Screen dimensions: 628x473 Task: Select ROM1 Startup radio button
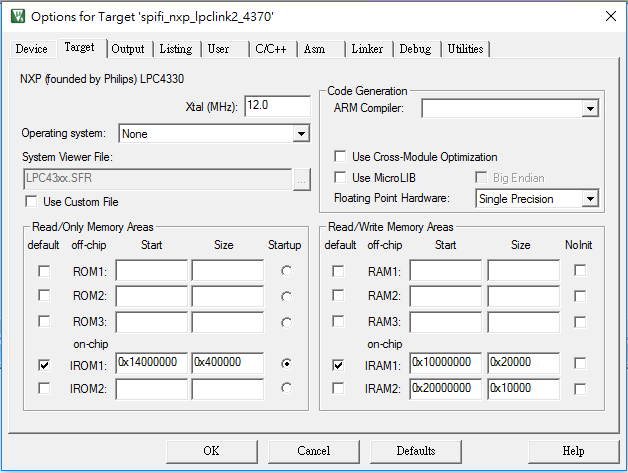coord(286,271)
